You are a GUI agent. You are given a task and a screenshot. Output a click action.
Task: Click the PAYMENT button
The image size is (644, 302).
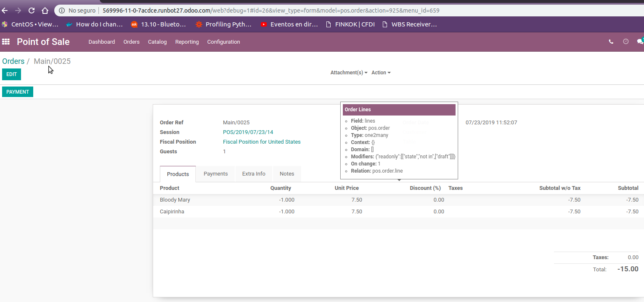coord(17,92)
